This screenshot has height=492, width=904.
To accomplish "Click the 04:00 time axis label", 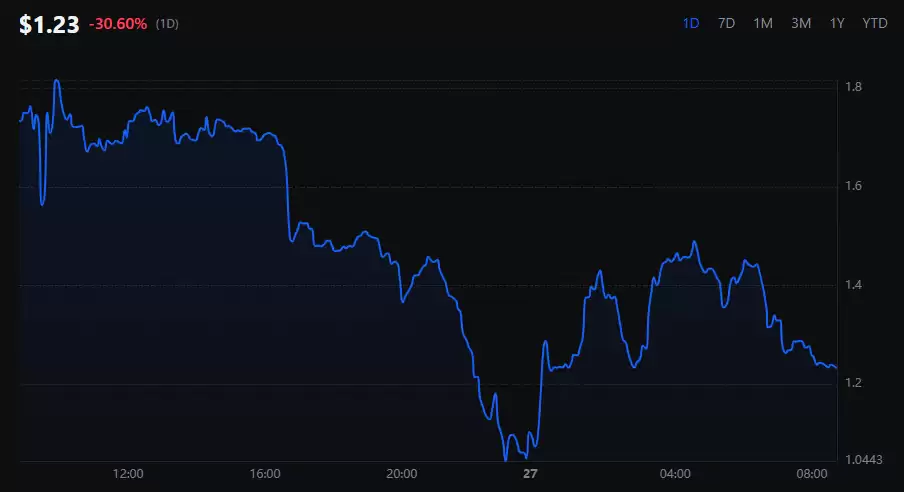I will [675, 474].
